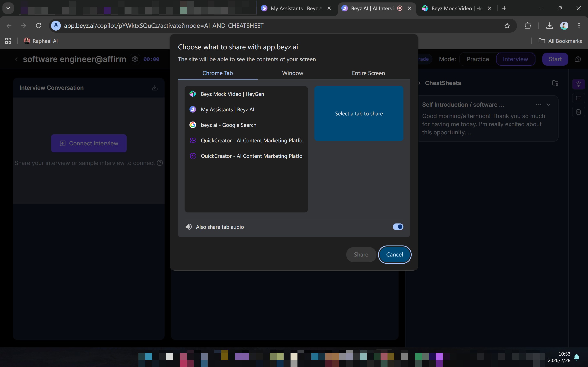588x367 pixels.
Task: Click the sample interview link
Action: (x=101, y=163)
